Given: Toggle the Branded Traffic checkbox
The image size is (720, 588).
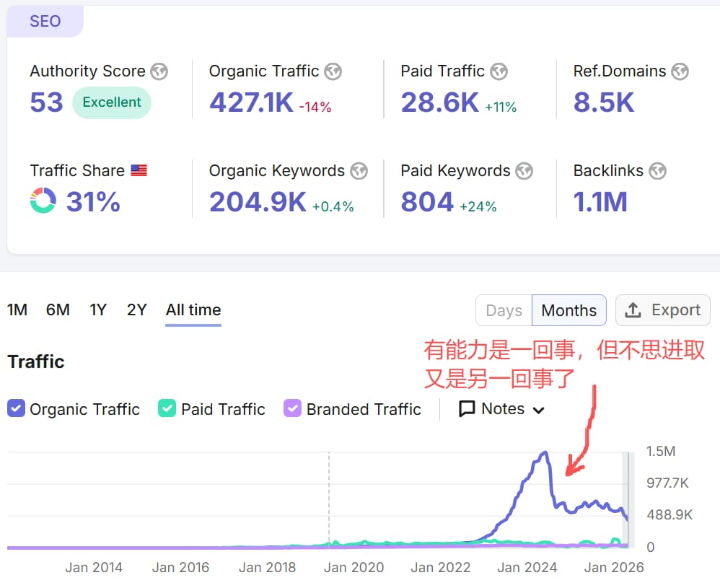Looking at the screenshot, I should click(x=292, y=408).
